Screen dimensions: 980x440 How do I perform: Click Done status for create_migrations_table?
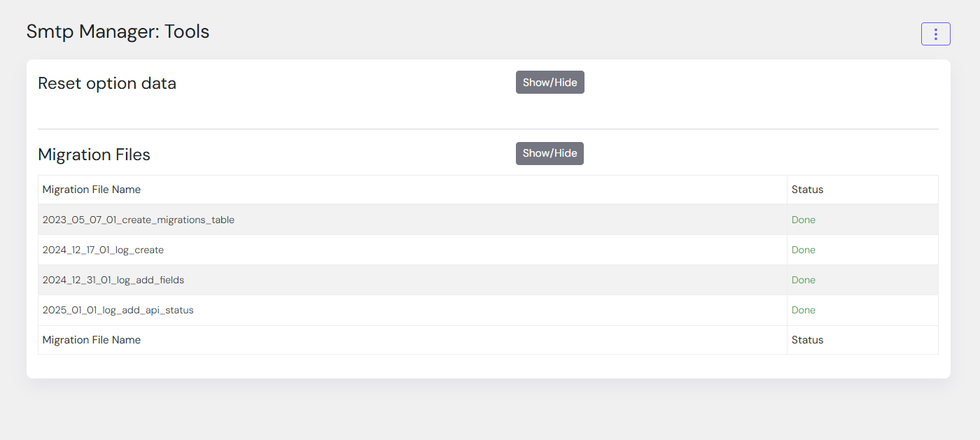pyautogui.click(x=803, y=220)
